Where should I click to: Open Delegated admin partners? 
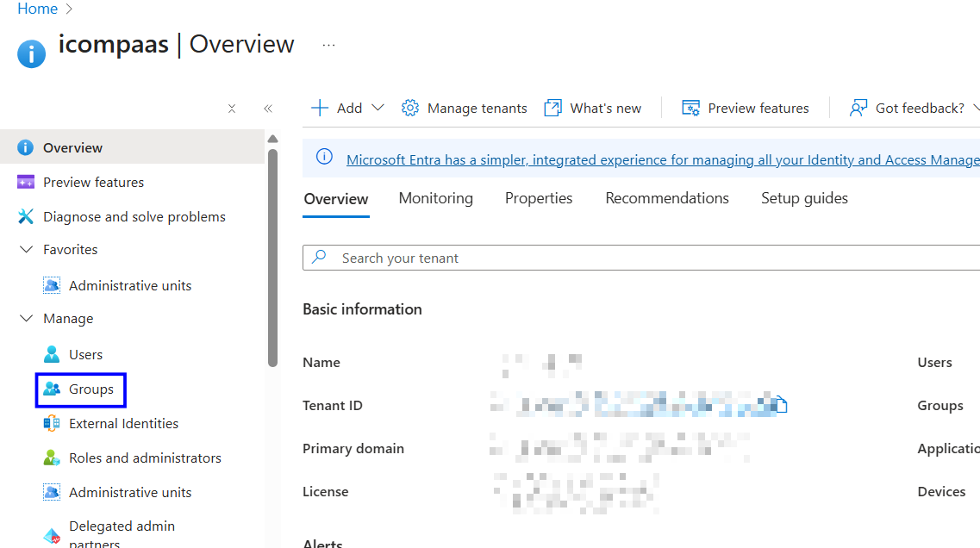(x=122, y=534)
